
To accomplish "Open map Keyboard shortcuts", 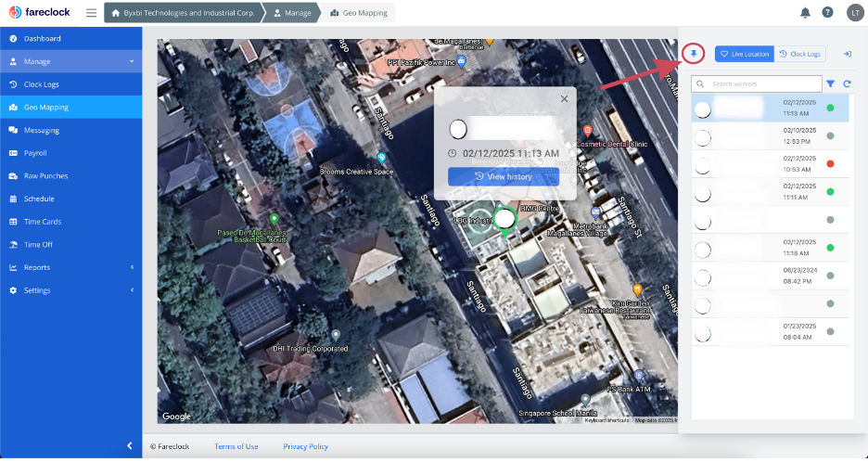I will click(606, 420).
